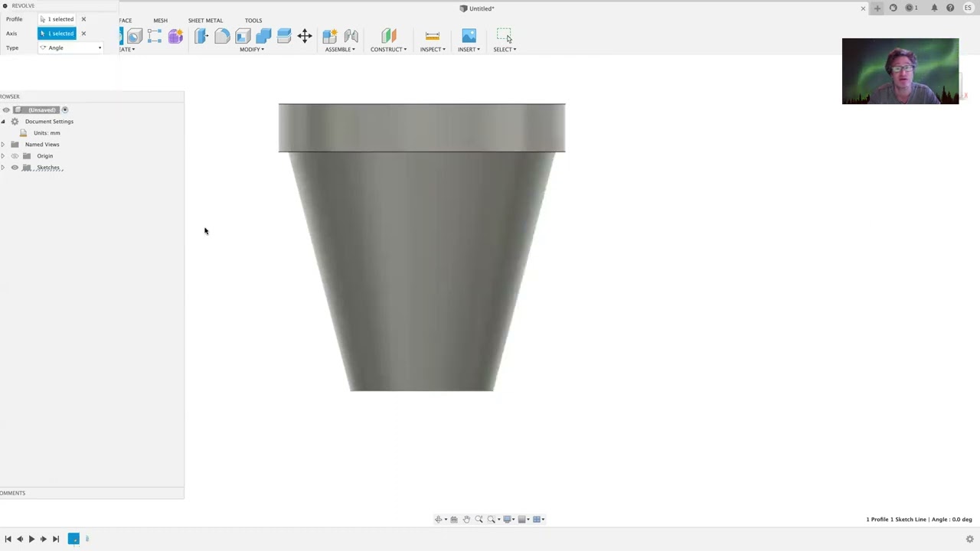The width and height of the screenshot is (980, 551).
Task: Expand the Sketches folder
Action: click(3, 167)
